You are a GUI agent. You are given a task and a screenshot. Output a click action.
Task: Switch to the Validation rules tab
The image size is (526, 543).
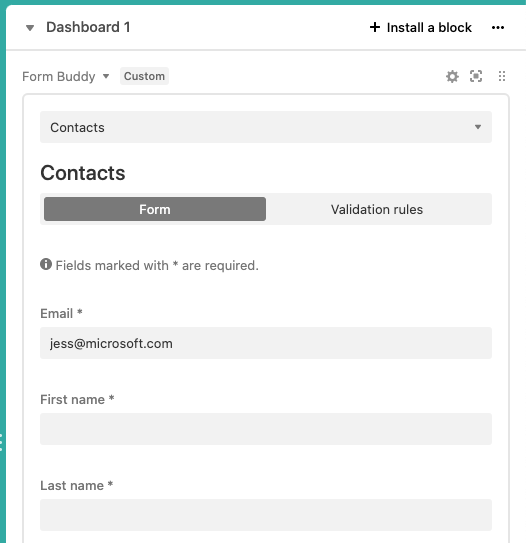click(377, 209)
